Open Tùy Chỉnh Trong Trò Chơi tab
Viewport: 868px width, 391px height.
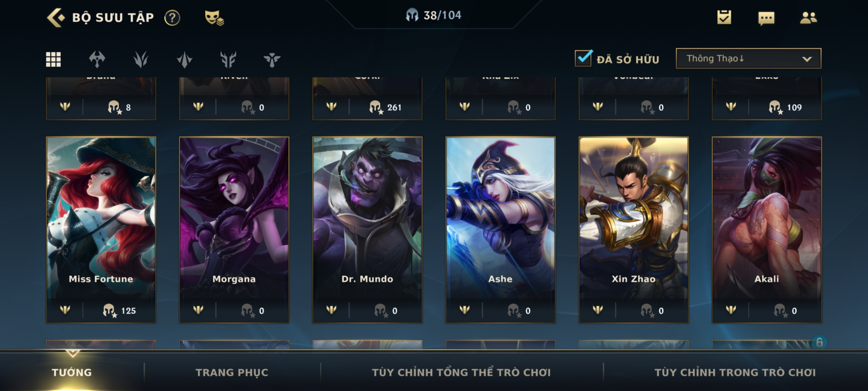[735, 372]
